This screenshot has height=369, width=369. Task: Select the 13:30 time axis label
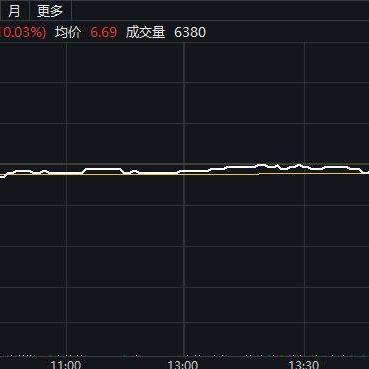pyautogui.click(x=304, y=365)
